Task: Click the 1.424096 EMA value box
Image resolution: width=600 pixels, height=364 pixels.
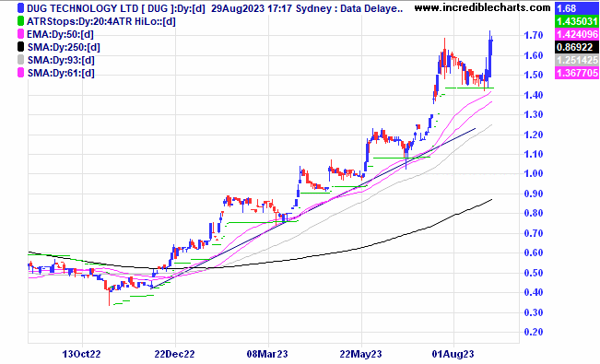Action: 577,34
